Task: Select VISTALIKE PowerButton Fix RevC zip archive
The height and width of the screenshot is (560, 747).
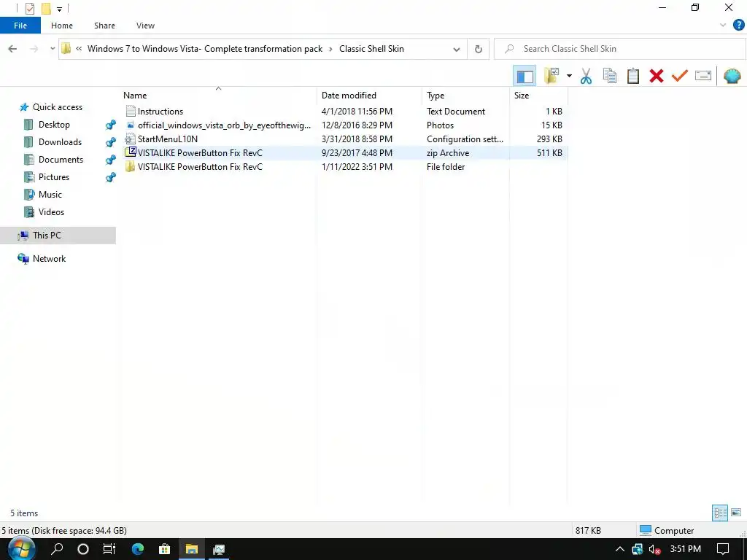Action: (344, 153)
